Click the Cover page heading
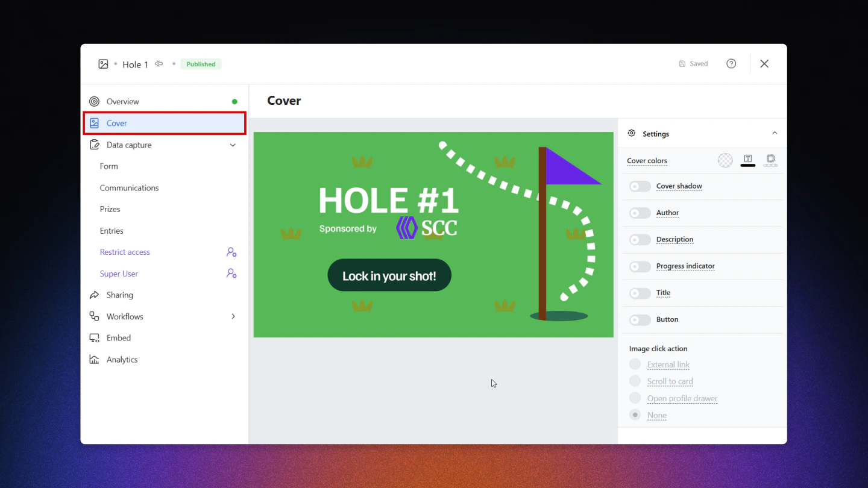Screen dimensions: 868x488 [x=284, y=101]
